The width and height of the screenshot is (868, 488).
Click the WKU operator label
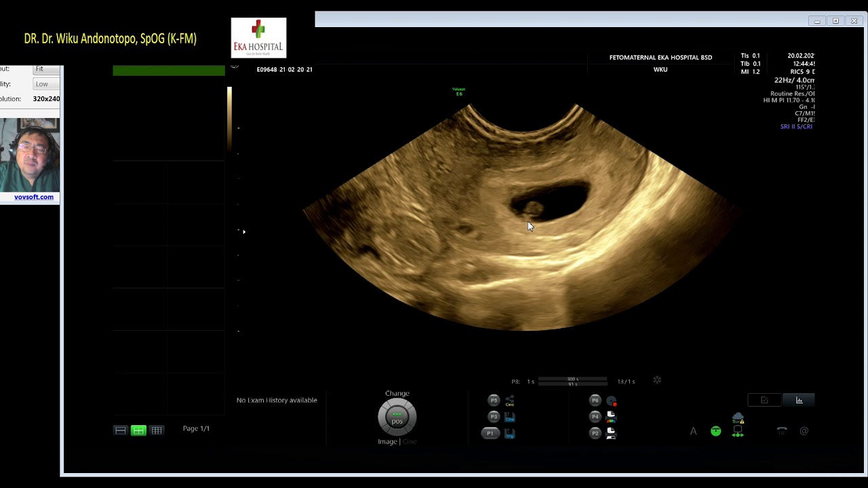660,70
